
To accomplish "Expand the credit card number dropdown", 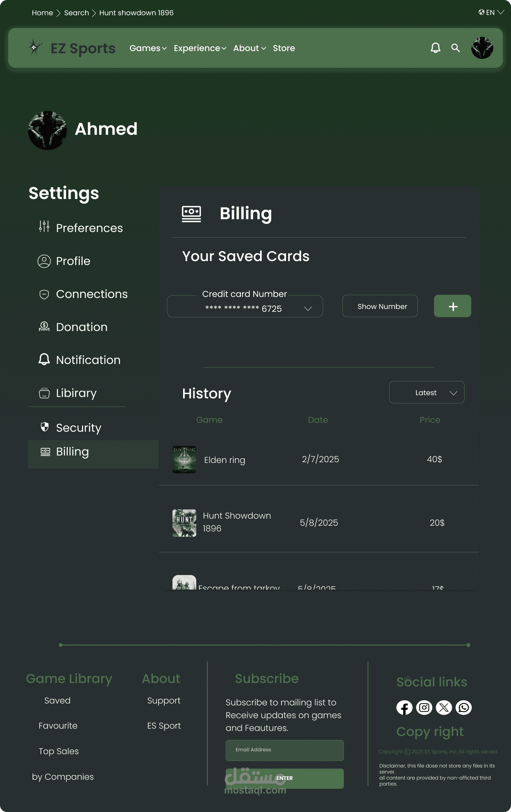I will (x=308, y=309).
